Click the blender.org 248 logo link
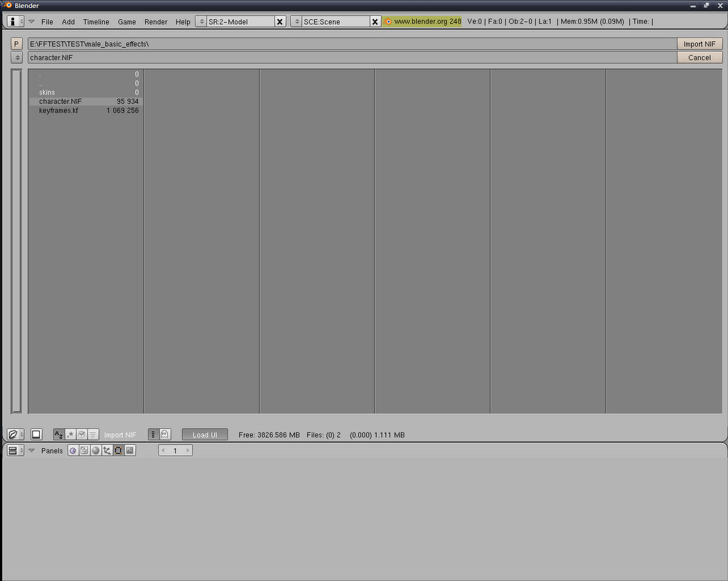The width and height of the screenshot is (728, 581). [423, 21]
